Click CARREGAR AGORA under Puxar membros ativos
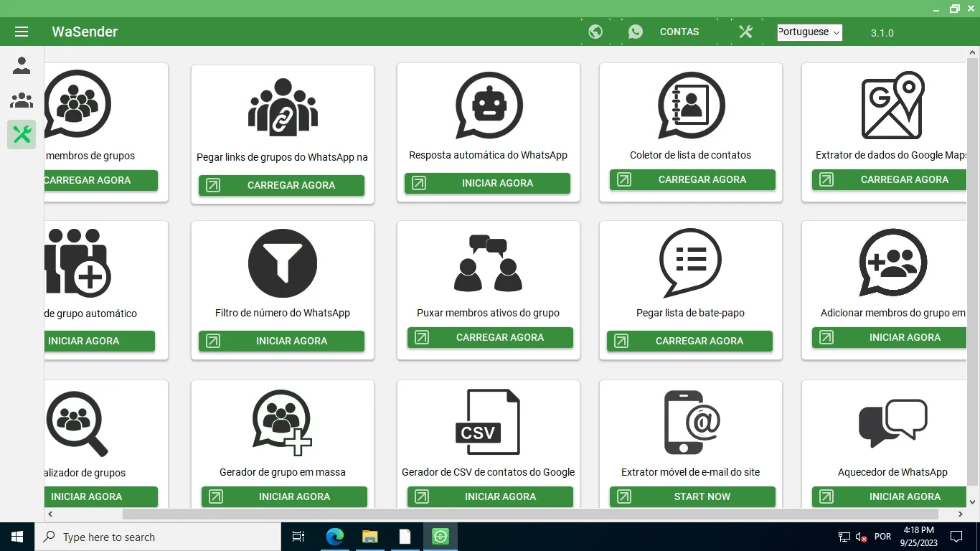Viewport: 980px width, 551px height. click(491, 337)
